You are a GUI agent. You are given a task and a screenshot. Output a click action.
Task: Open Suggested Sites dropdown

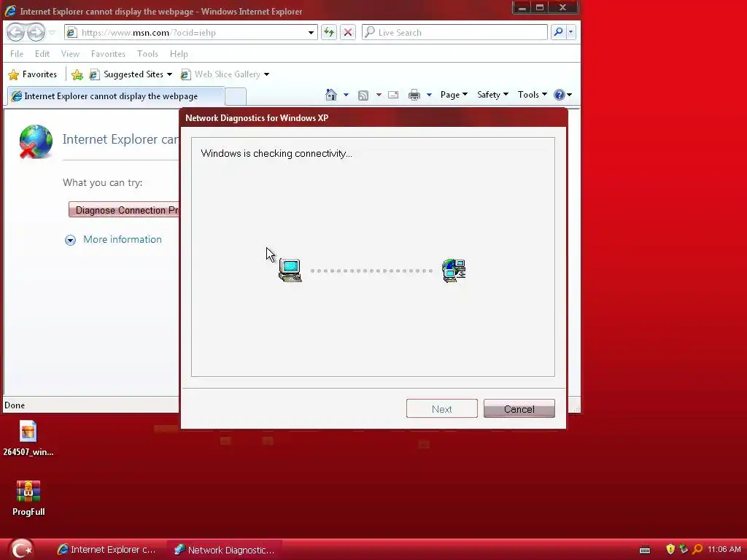click(131, 74)
